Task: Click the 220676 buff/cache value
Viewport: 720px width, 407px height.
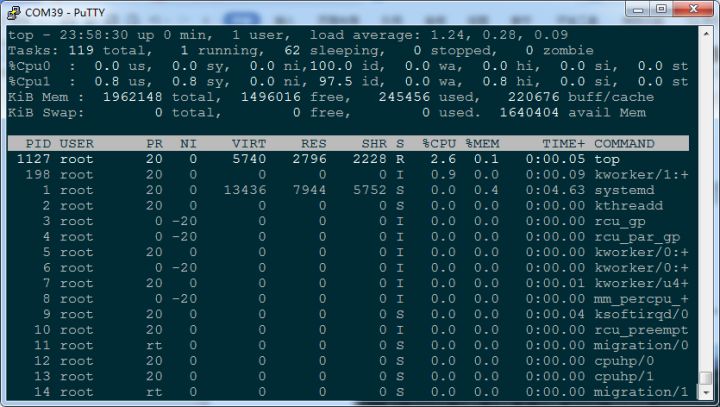Action: [x=534, y=97]
